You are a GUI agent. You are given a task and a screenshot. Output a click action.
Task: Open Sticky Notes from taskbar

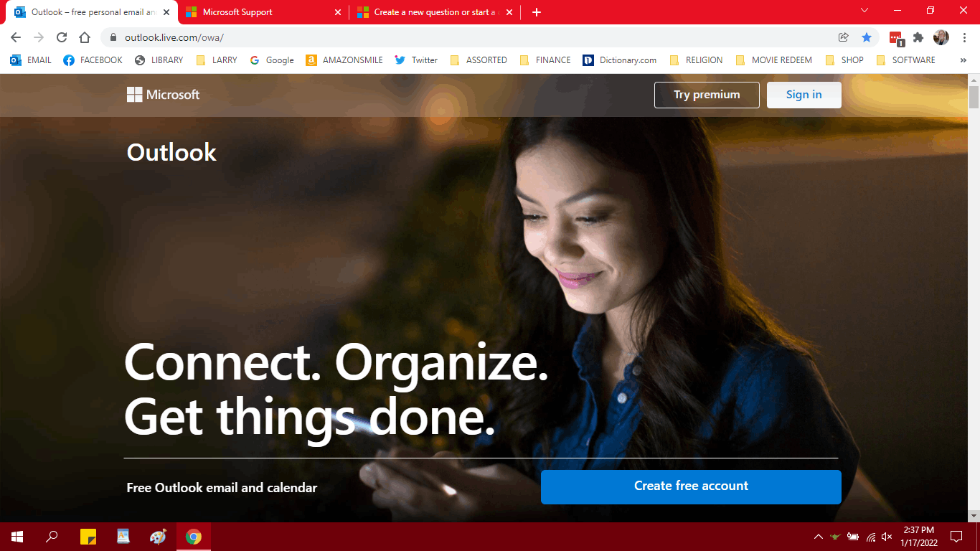pyautogui.click(x=88, y=537)
